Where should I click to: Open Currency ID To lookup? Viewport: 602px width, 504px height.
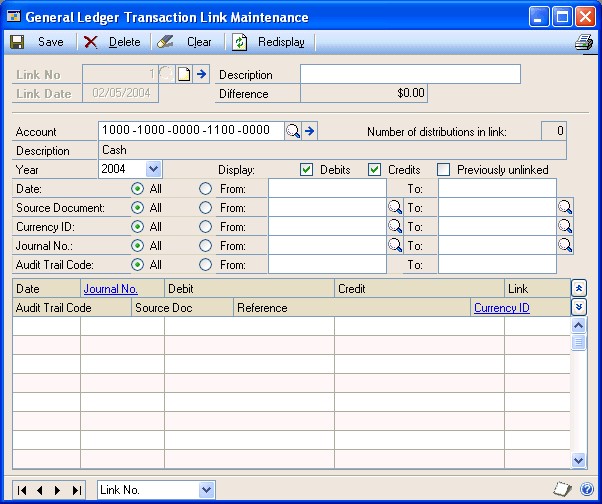[565, 226]
